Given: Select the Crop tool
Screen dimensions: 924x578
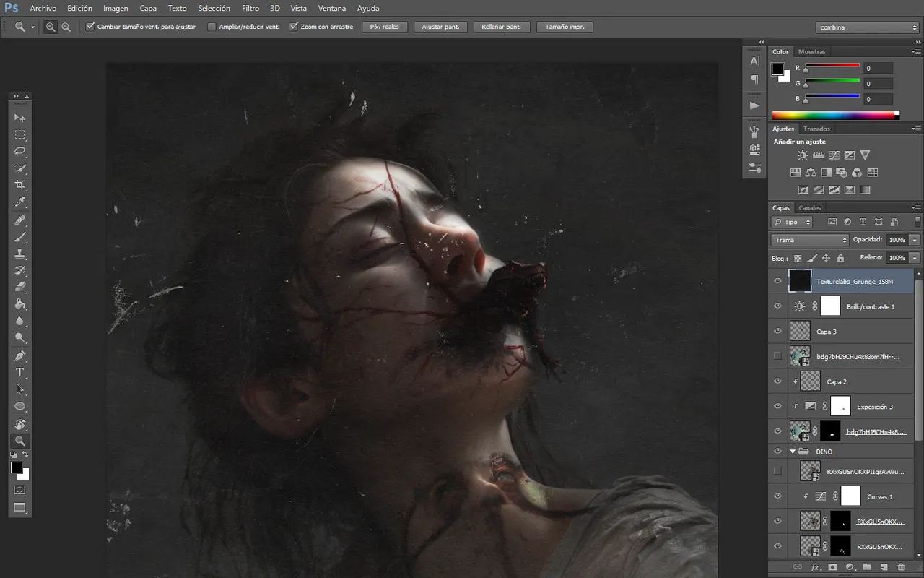Looking at the screenshot, I should click(20, 186).
